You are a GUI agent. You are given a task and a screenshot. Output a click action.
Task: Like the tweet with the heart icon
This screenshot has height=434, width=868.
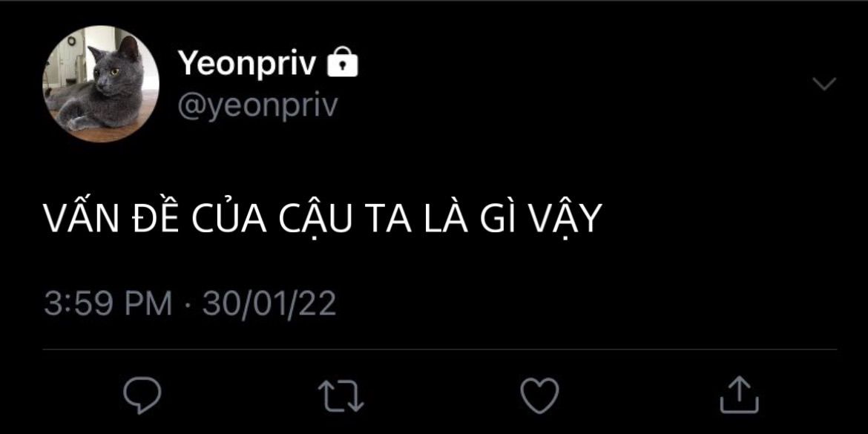click(540, 396)
